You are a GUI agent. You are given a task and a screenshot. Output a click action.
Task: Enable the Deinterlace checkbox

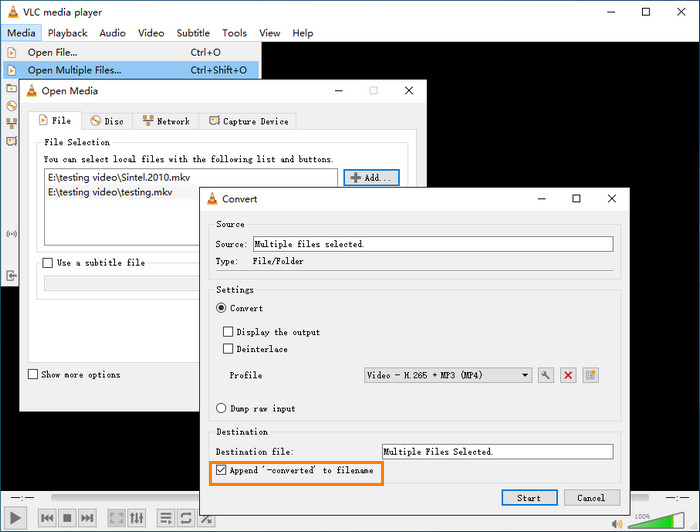228,349
